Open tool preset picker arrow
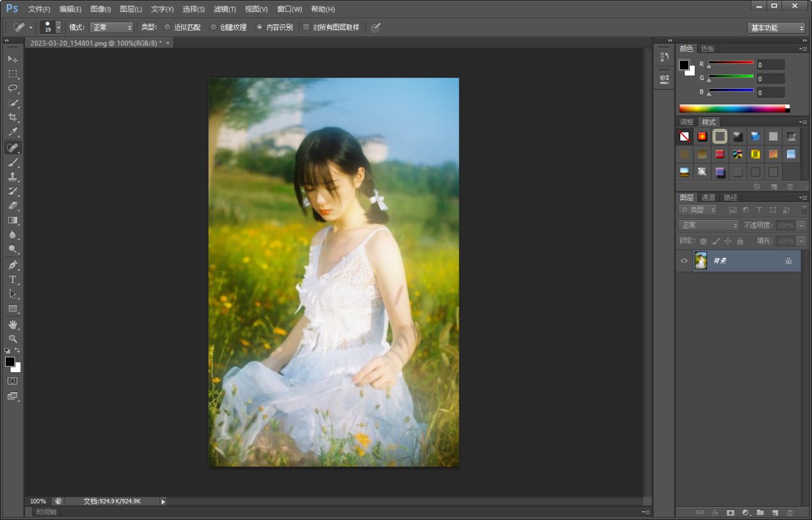The width and height of the screenshot is (812, 520). click(x=30, y=28)
